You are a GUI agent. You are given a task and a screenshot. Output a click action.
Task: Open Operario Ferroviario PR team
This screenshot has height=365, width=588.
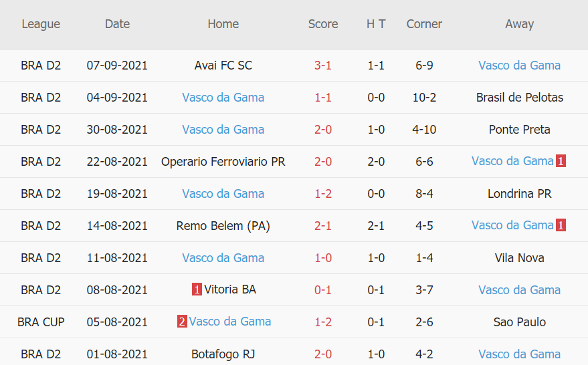[x=223, y=161]
